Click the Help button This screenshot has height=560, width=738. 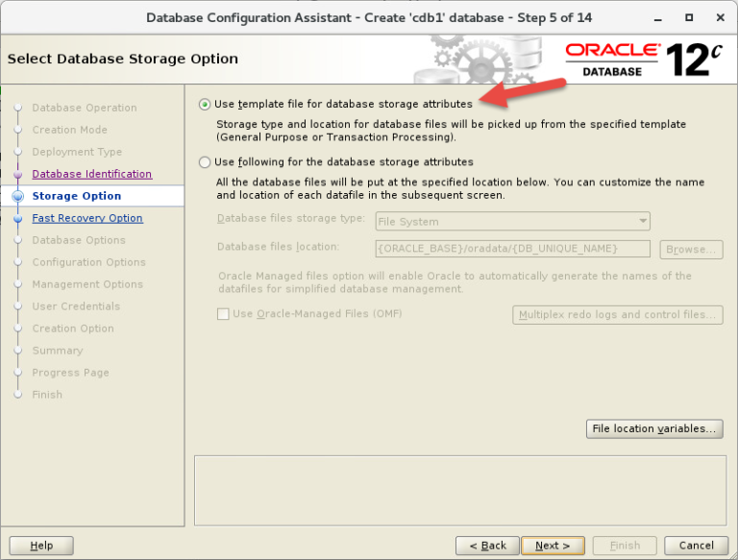click(x=41, y=546)
